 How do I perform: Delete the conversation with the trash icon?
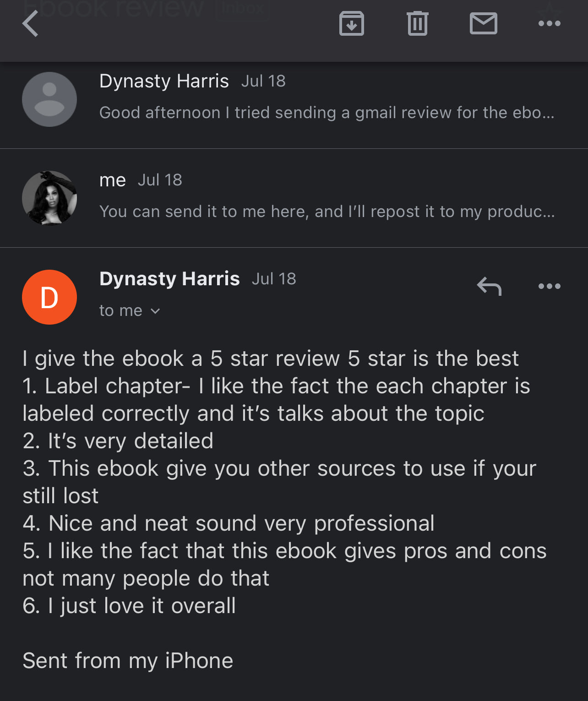pos(417,24)
